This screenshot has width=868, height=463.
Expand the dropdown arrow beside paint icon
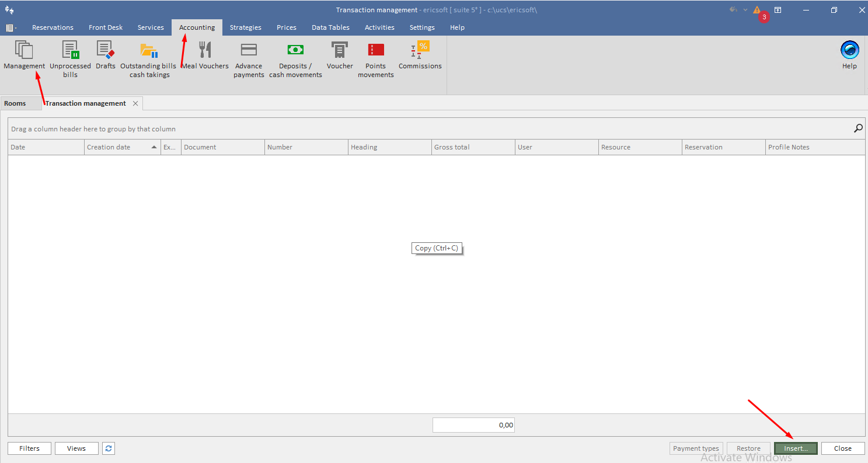pos(745,10)
